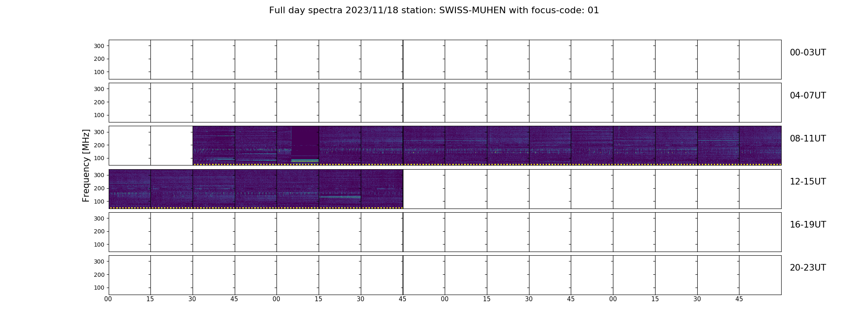
Task: Click the 200 tick in the 16-19UT row
Action: [x=99, y=232]
